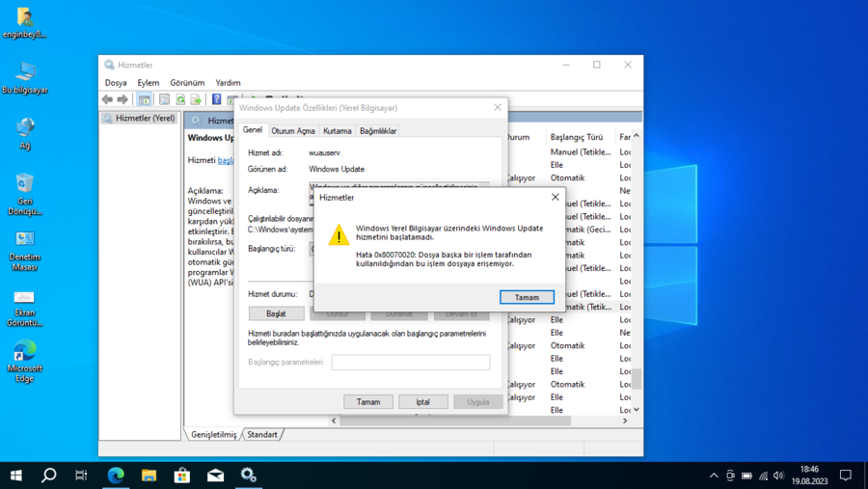Open Mail from the taskbar
This screenshot has height=489, width=868.
click(x=215, y=475)
